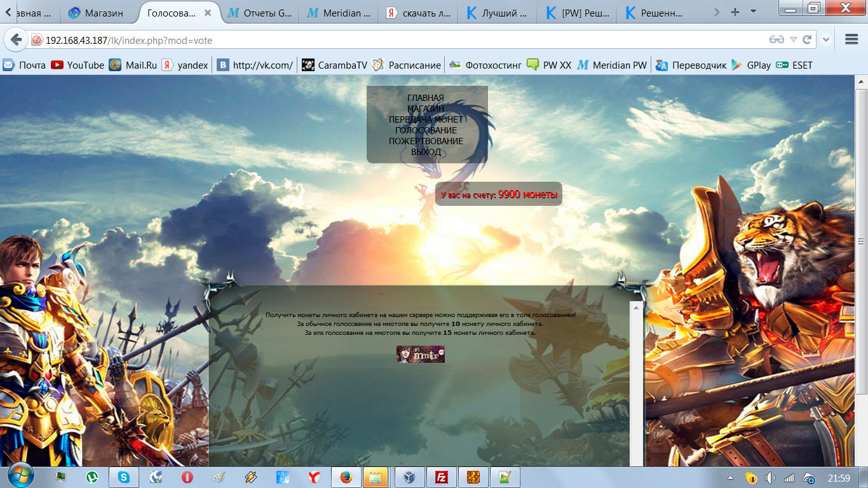Switch to VirtualBox in the taskbar
868x488 pixels.
click(410, 477)
